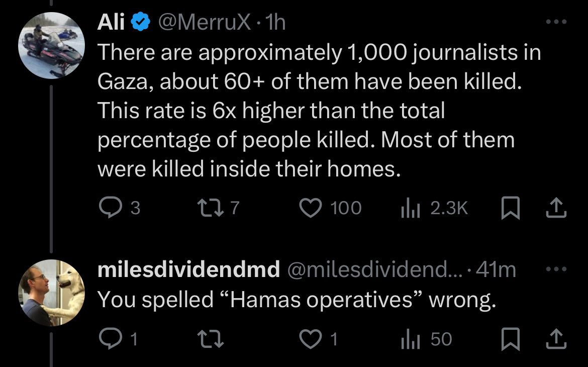Retweet Ali's post about journalists
588x367 pixels.
click(x=211, y=208)
